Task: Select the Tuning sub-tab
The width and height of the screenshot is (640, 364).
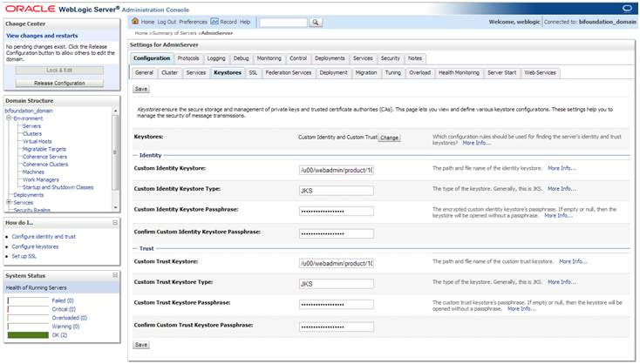Action: coord(393,72)
